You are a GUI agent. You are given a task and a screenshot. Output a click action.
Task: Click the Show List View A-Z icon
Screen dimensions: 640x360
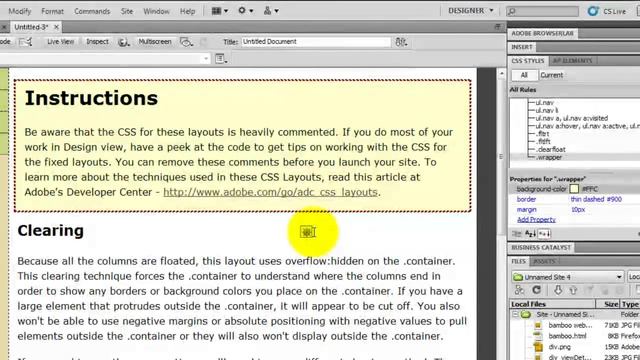(530, 234)
